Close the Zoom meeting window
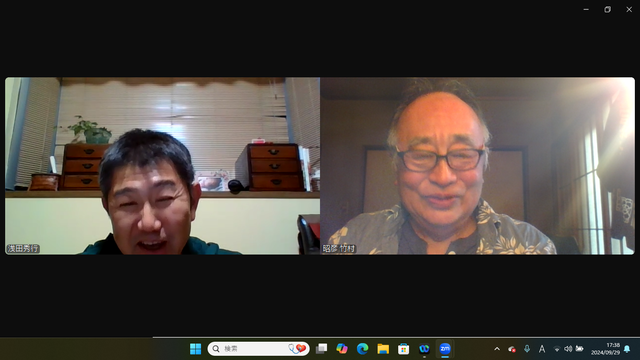 point(629,9)
